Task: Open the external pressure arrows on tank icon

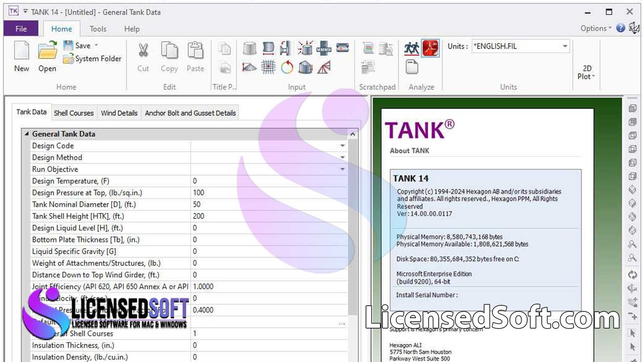Action: click(305, 49)
